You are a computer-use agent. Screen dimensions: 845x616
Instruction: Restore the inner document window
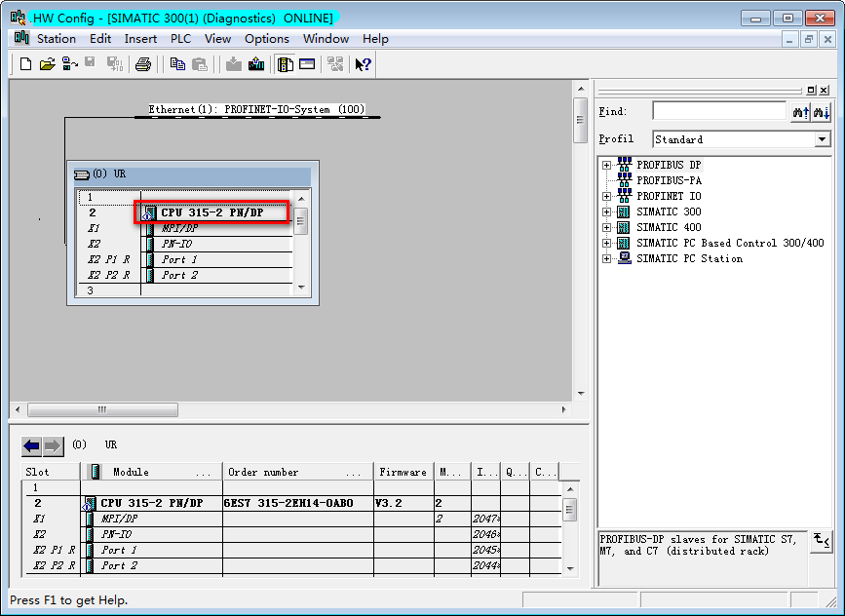tap(808, 39)
